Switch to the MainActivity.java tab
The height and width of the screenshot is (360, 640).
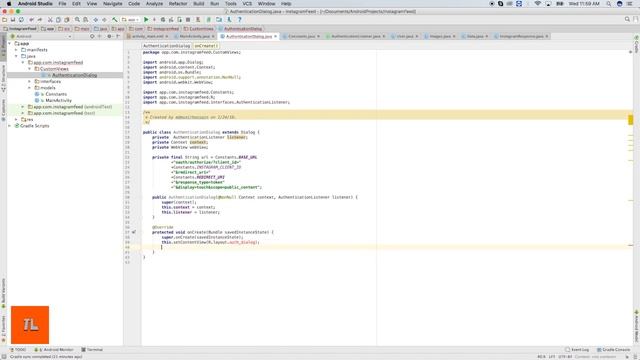pos(194,36)
